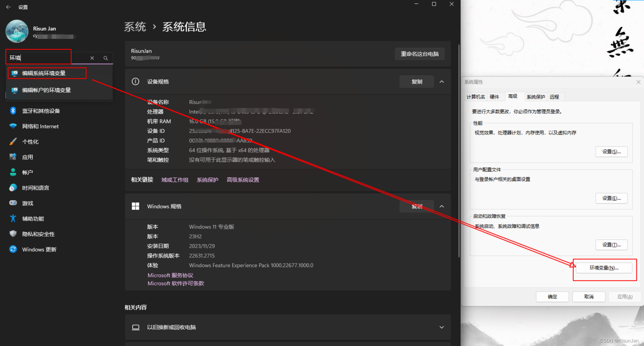
Task: Click the install date 2023/11/29
Action: click(202, 246)
